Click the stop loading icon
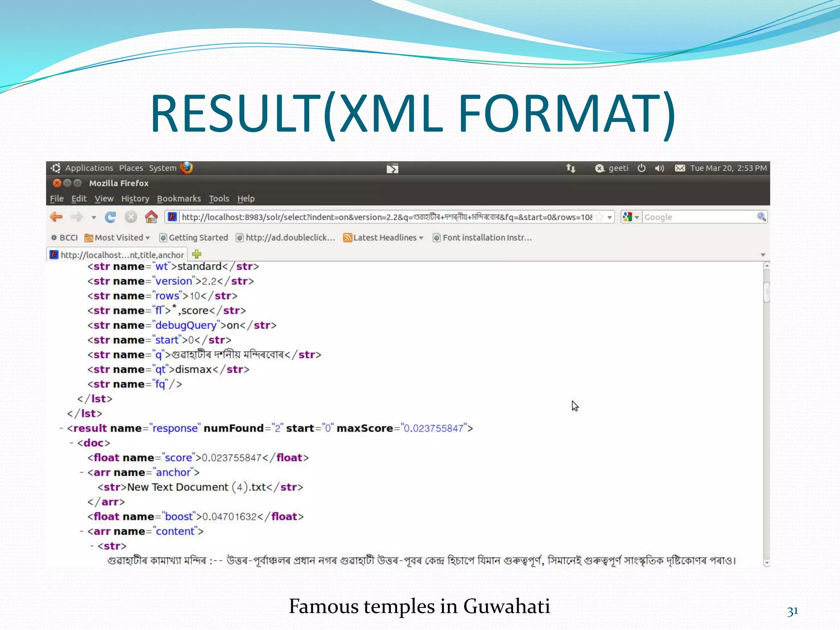 point(131,217)
